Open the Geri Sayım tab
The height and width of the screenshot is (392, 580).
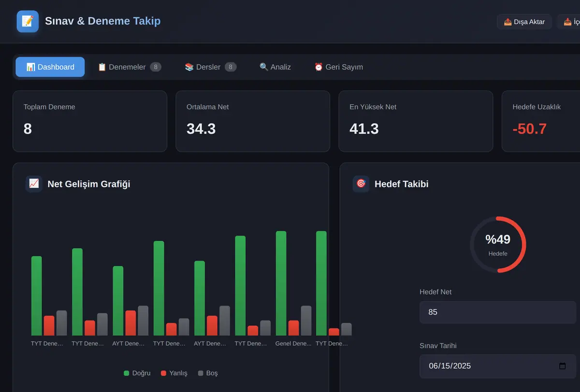coord(338,67)
